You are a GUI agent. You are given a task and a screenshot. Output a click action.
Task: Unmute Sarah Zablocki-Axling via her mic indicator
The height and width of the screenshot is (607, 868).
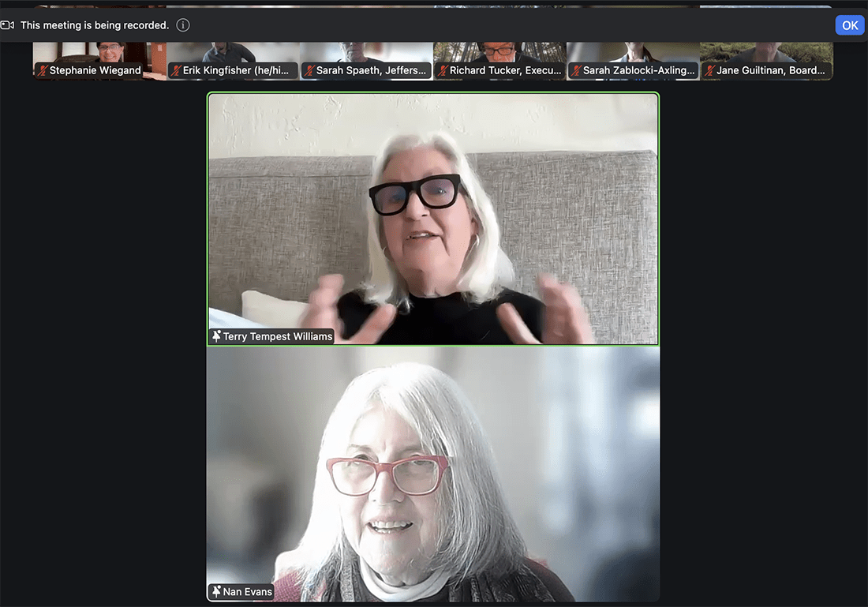pos(574,70)
